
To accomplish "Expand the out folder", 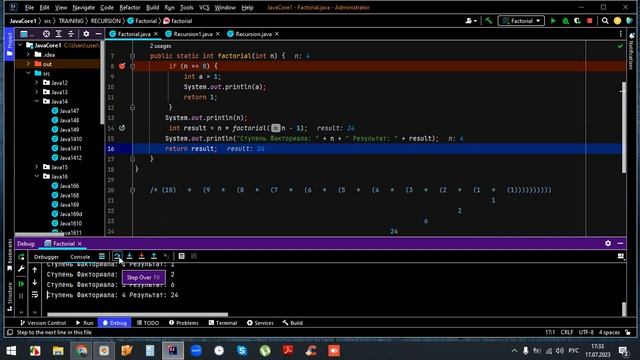I will [28, 64].
